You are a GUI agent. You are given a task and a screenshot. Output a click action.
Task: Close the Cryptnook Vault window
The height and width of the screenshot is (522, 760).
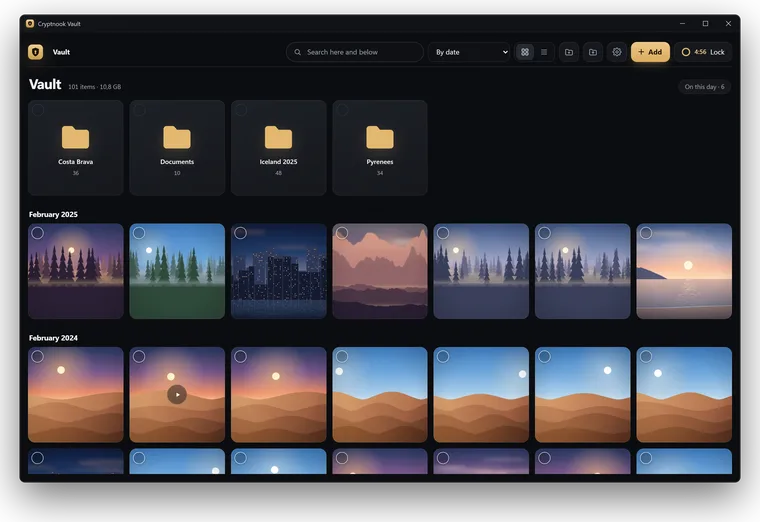728,24
